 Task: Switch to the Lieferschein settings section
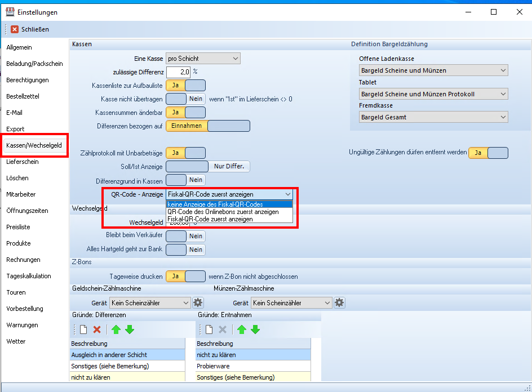pos(23,162)
